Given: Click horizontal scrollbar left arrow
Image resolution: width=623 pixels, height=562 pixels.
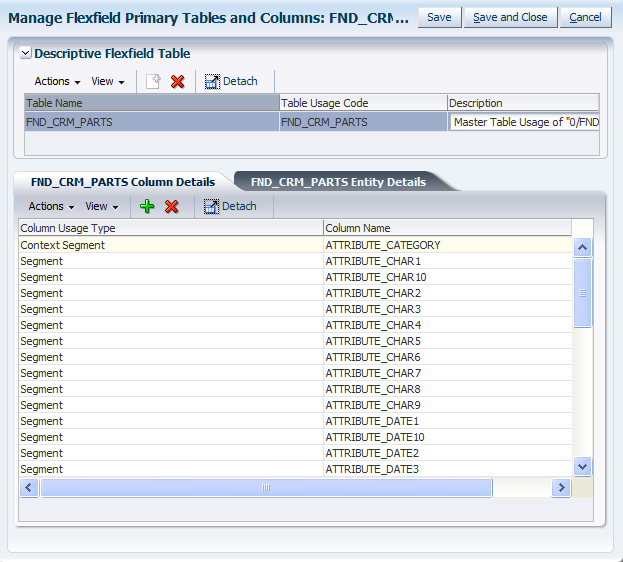Looking at the screenshot, I should [x=29, y=488].
